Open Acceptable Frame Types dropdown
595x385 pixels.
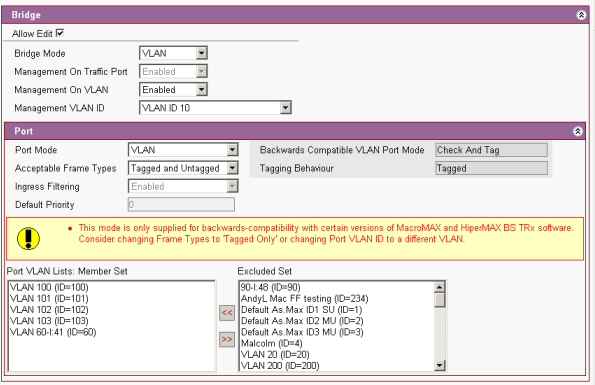tap(183, 168)
